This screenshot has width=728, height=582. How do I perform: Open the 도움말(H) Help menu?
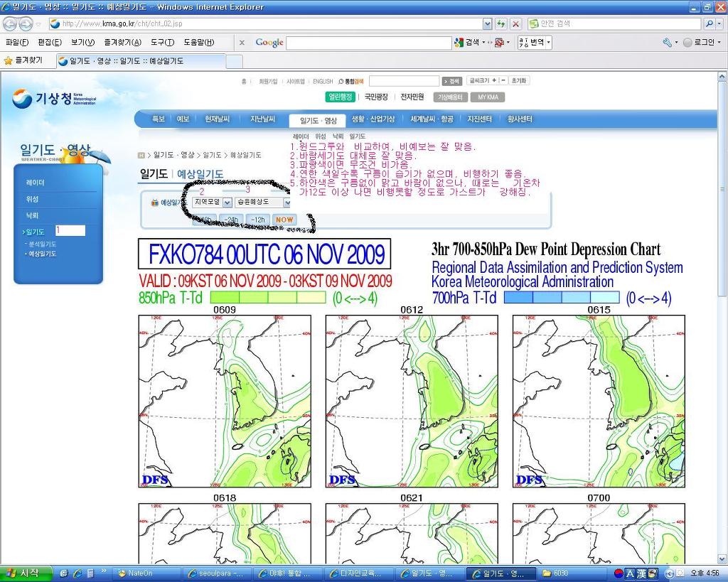point(199,42)
